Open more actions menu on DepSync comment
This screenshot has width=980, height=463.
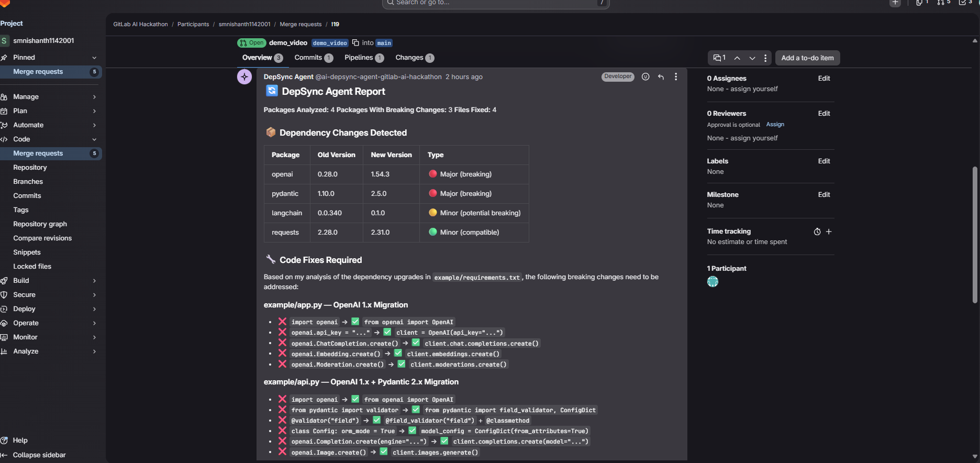coord(676,76)
